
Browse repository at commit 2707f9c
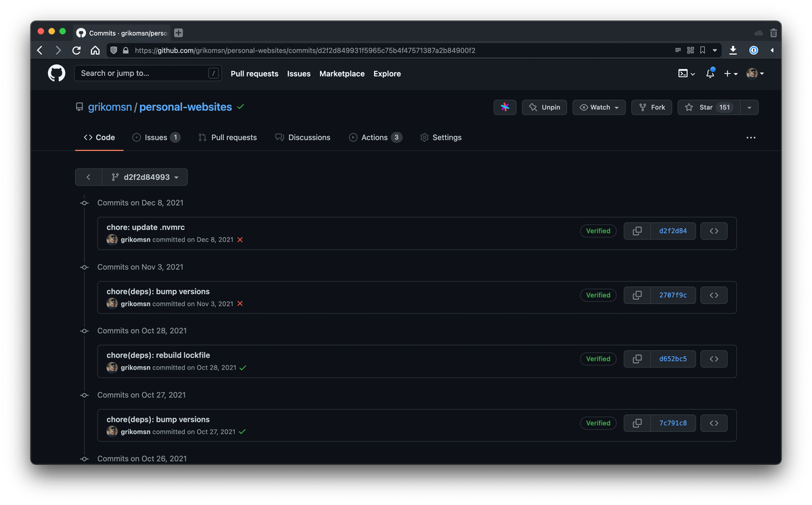(714, 295)
